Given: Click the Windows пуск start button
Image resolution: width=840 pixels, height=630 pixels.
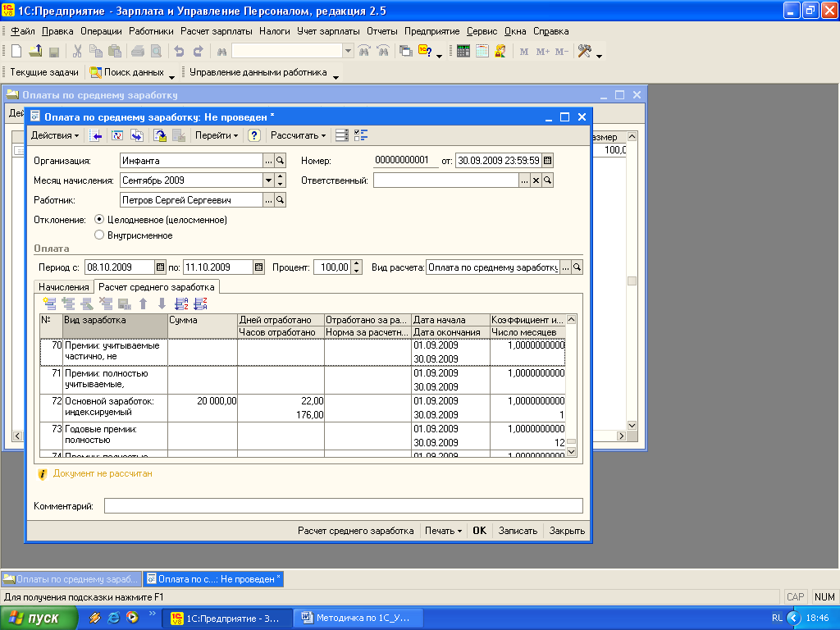Looking at the screenshot, I should point(39,618).
